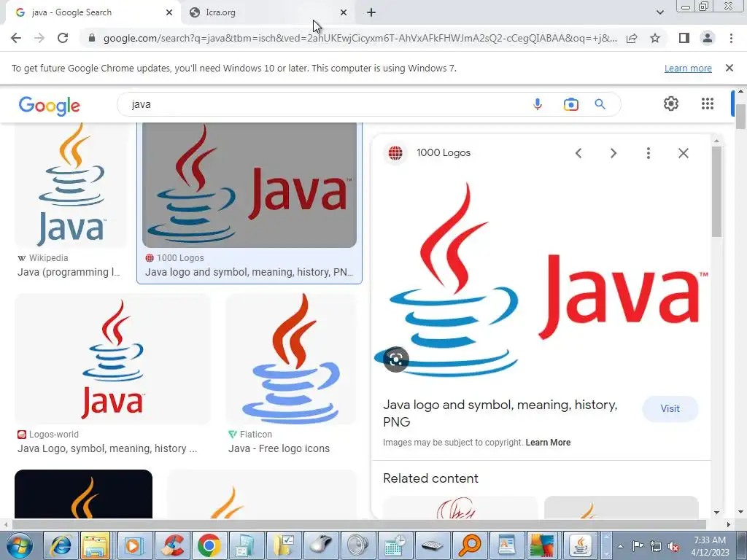Expand the tab search dropdown arrow

click(x=659, y=12)
